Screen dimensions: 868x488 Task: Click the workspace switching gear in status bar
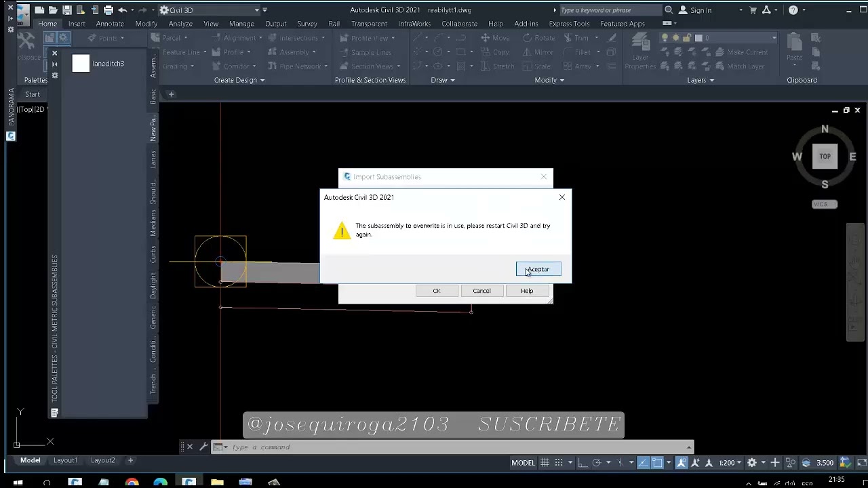751,463
